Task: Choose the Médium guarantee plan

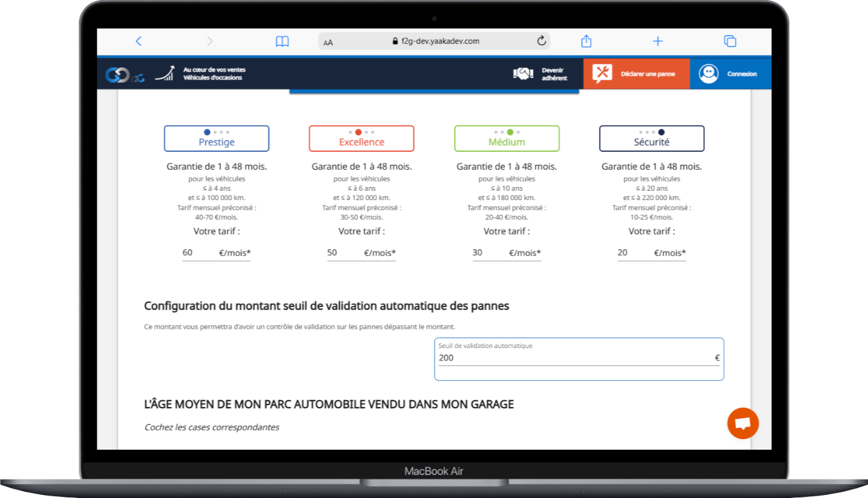Action: tap(507, 139)
